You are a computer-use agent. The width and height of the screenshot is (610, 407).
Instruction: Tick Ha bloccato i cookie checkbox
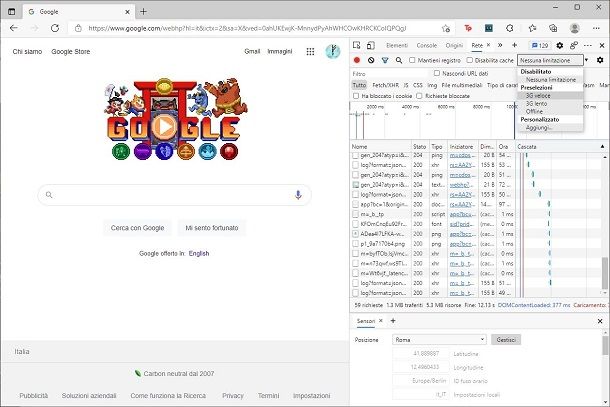[356, 96]
